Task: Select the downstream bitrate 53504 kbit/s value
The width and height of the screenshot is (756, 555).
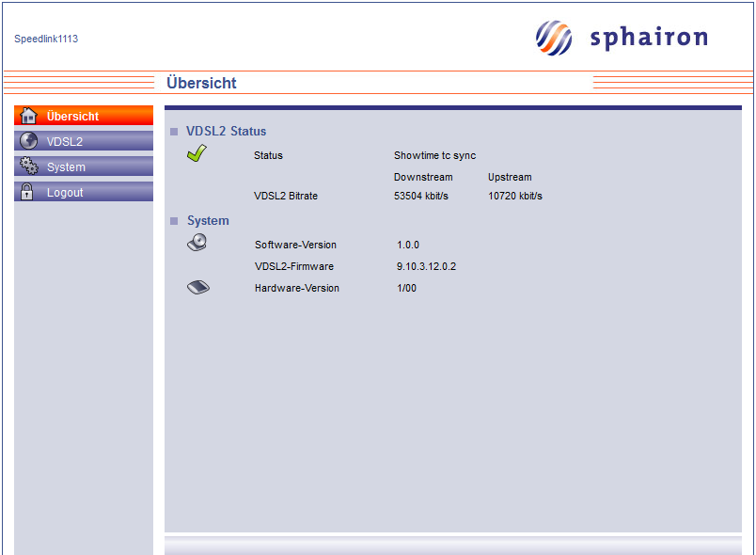Action: click(420, 197)
